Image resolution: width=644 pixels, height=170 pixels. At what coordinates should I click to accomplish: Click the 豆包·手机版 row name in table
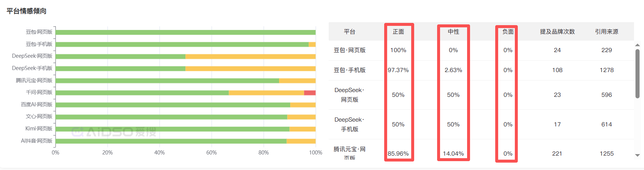click(x=349, y=70)
